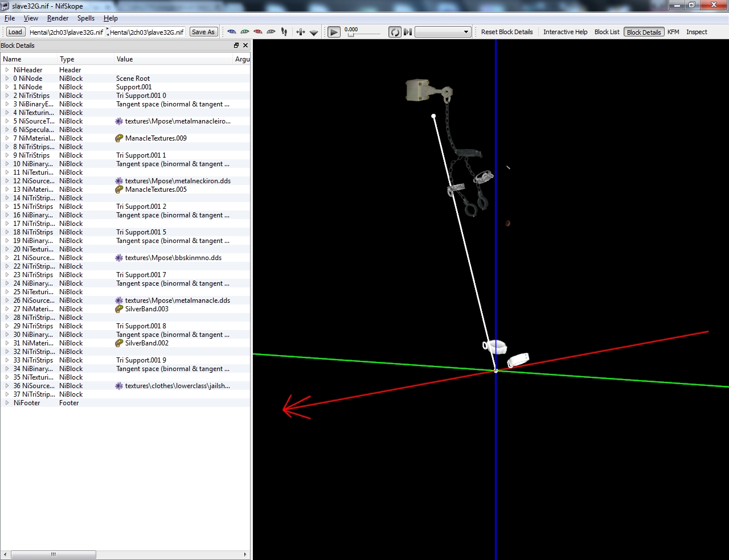
Task: Expand the 0 NiNode Scene Root row
Action: pyautogui.click(x=7, y=79)
